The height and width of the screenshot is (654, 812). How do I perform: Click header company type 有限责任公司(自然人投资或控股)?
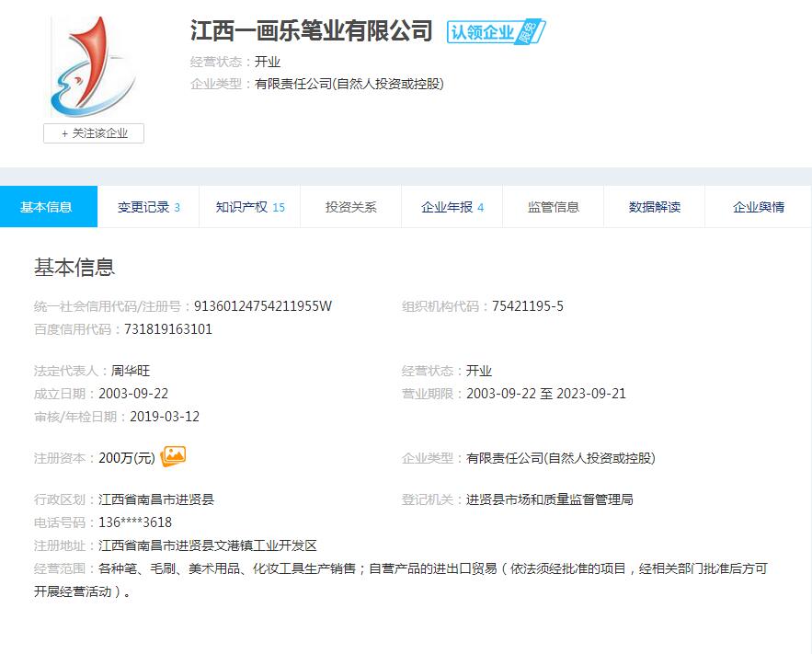tap(349, 84)
